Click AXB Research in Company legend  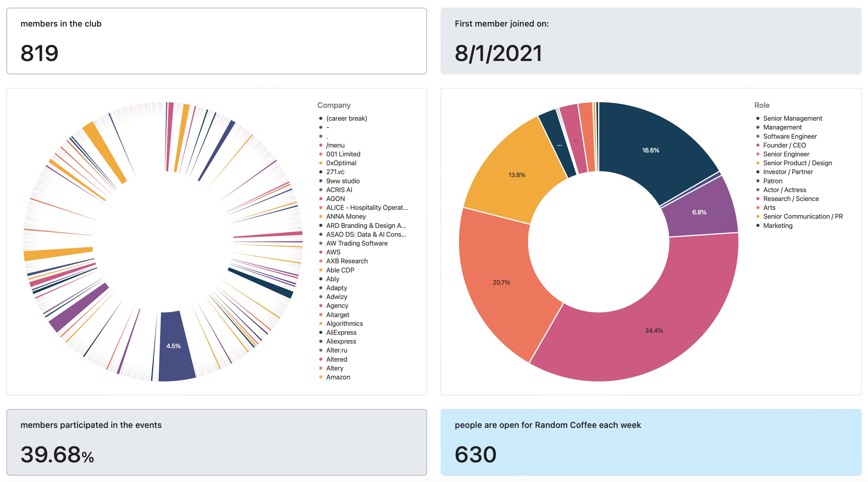tap(343, 261)
